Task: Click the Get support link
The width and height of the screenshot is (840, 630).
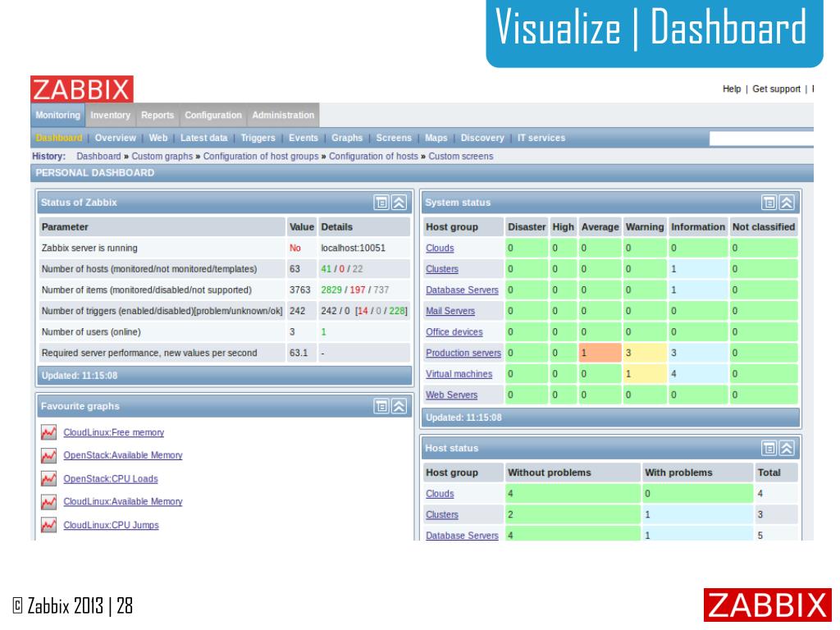Action: [x=776, y=89]
